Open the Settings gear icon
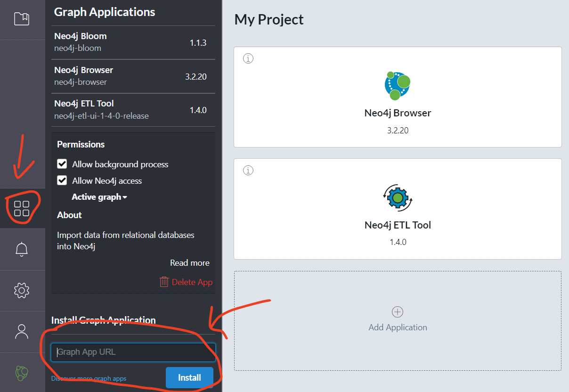The image size is (569, 392). click(22, 290)
